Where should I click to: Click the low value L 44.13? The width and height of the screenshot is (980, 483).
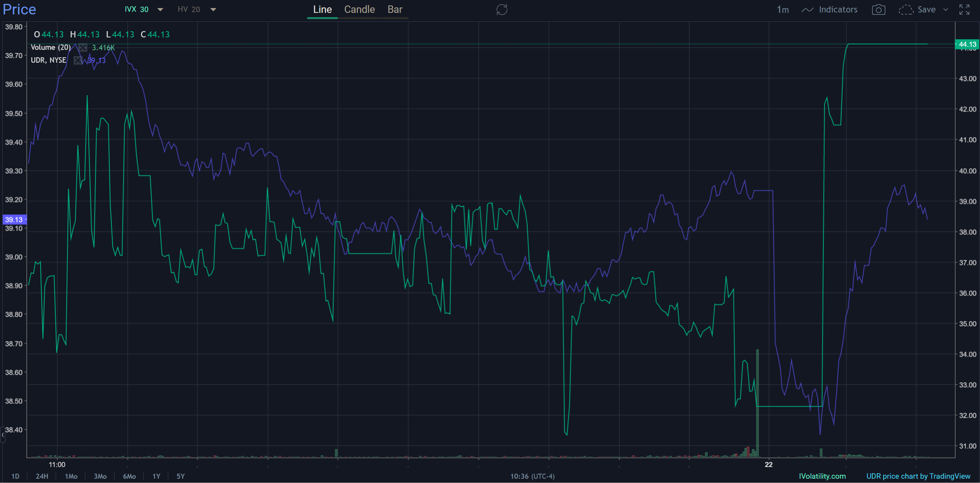120,35
